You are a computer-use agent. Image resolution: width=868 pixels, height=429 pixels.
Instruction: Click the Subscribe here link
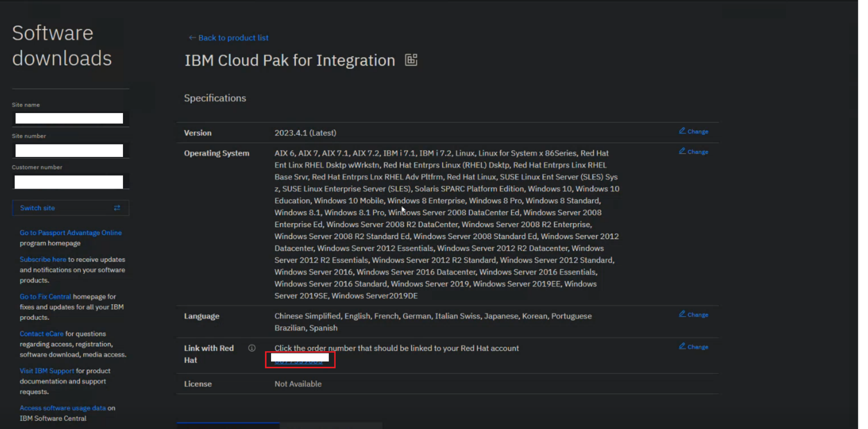(x=43, y=259)
